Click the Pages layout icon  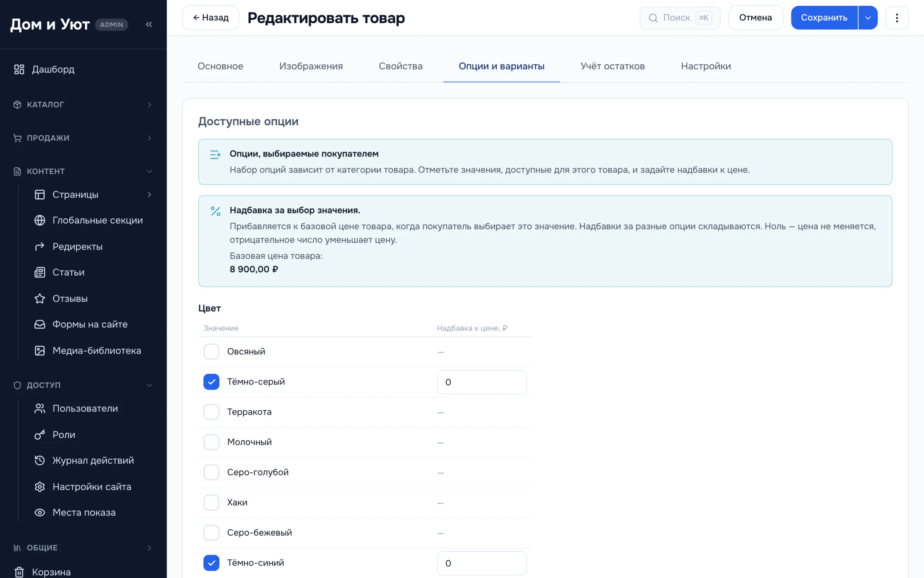click(x=40, y=195)
